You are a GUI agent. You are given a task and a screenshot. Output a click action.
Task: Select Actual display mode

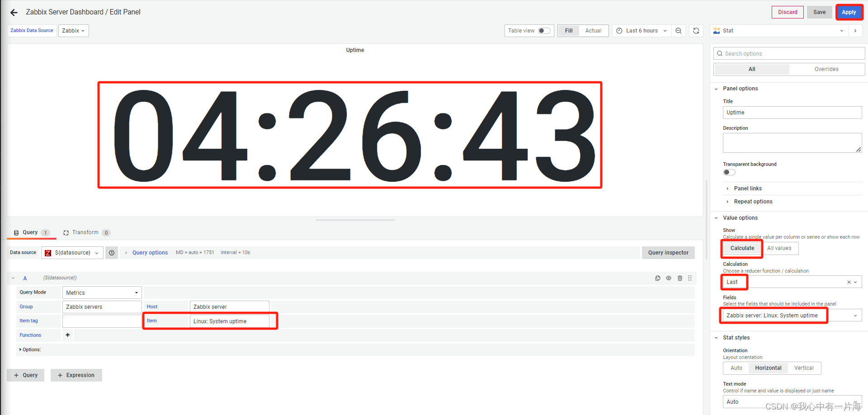coord(593,31)
